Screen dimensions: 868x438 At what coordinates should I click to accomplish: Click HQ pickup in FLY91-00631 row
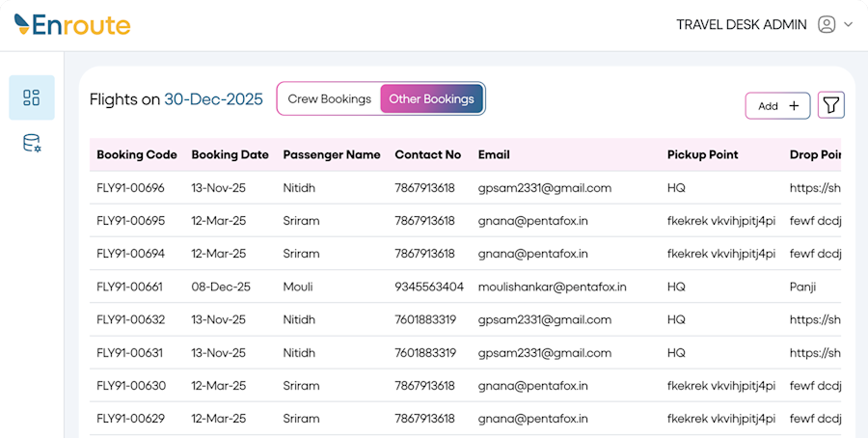click(676, 353)
